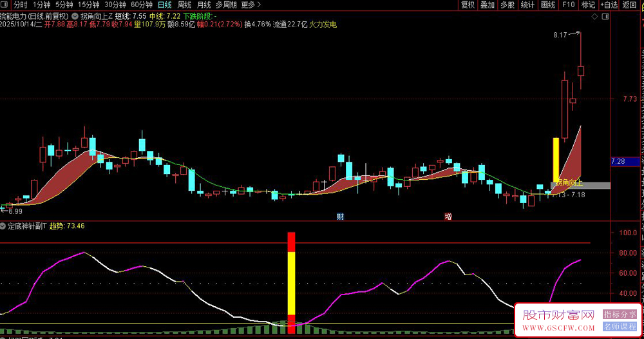Click the 趋势: 73.46 value
This screenshot has width=644, height=339.
tap(67, 226)
